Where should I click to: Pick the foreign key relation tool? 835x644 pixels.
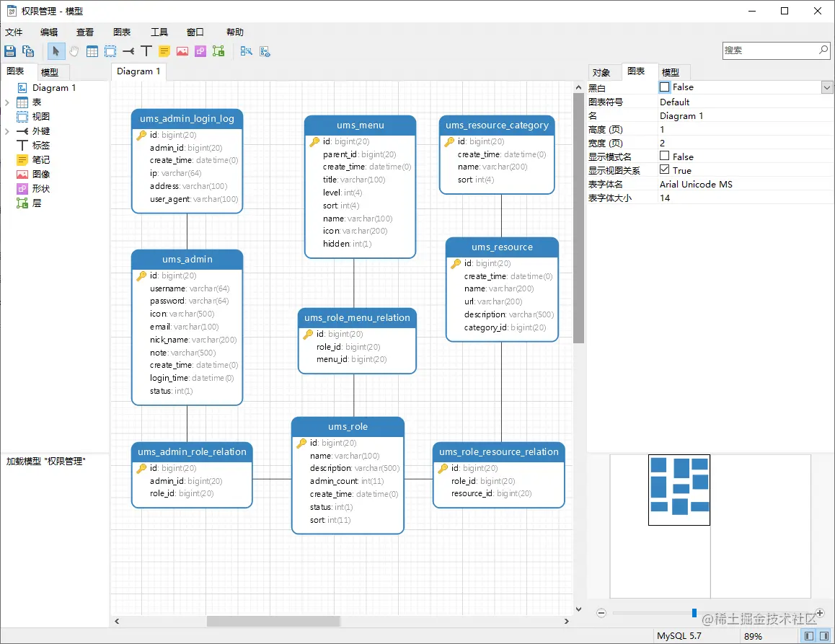[128, 51]
